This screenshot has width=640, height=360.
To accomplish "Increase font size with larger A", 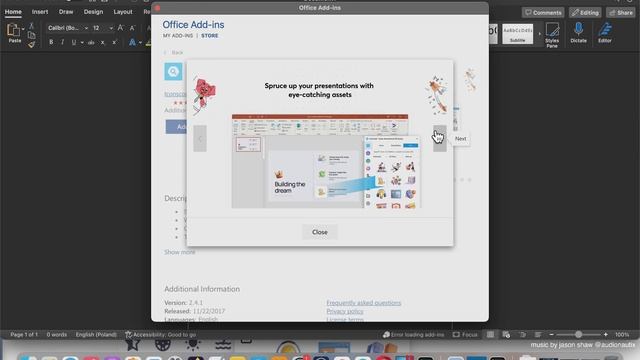I will coord(120,28).
